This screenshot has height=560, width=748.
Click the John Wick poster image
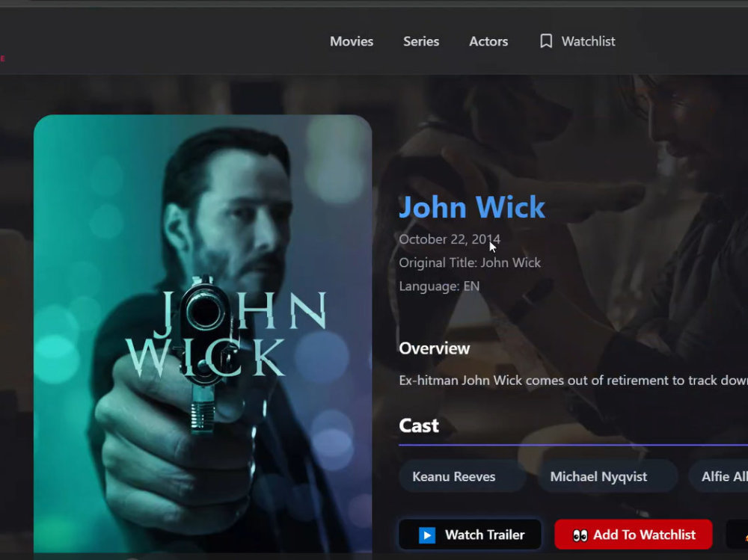203,334
